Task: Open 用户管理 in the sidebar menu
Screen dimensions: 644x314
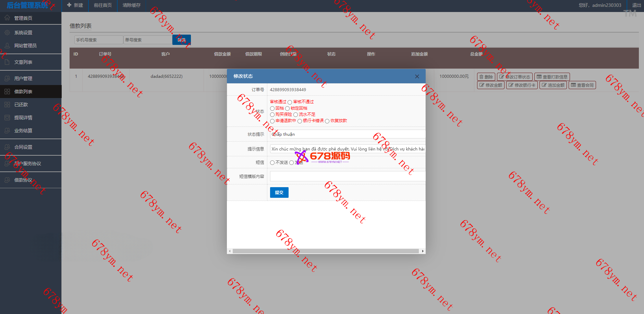Action: click(x=23, y=78)
